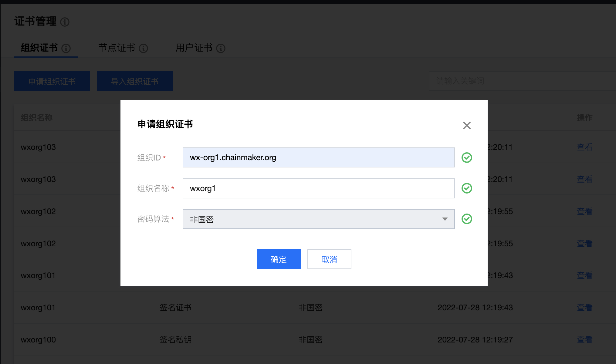
Task: Switch to the 用户证书 tab
Action: (194, 48)
